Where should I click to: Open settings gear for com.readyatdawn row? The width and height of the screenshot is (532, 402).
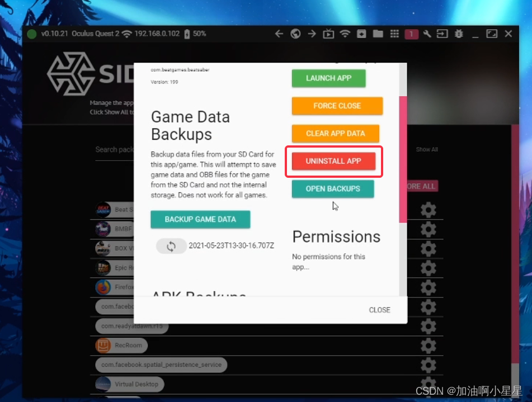pyautogui.click(x=428, y=327)
